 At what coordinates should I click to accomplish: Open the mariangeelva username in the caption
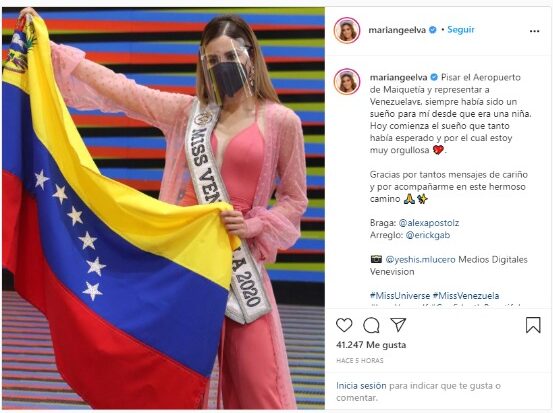pyautogui.click(x=399, y=78)
